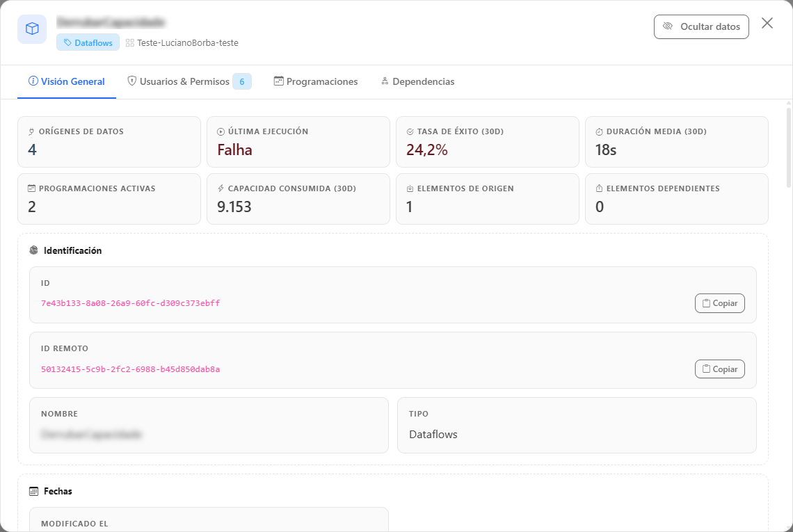
Task: Click the shield icon on Usuarios & Permisos
Action: pyautogui.click(x=132, y=81)
